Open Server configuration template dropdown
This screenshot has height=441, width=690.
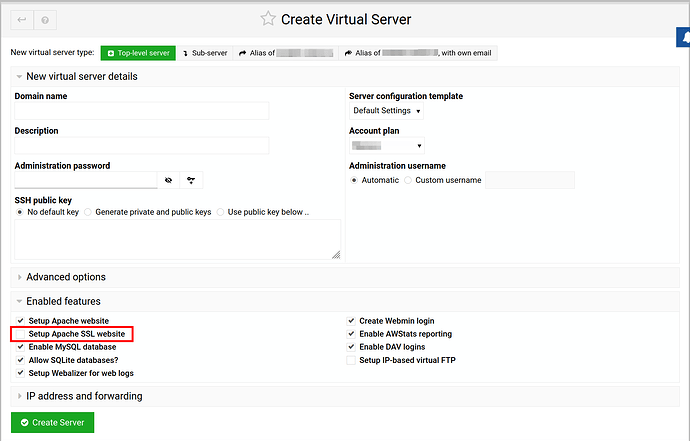(x=386, y=111)
